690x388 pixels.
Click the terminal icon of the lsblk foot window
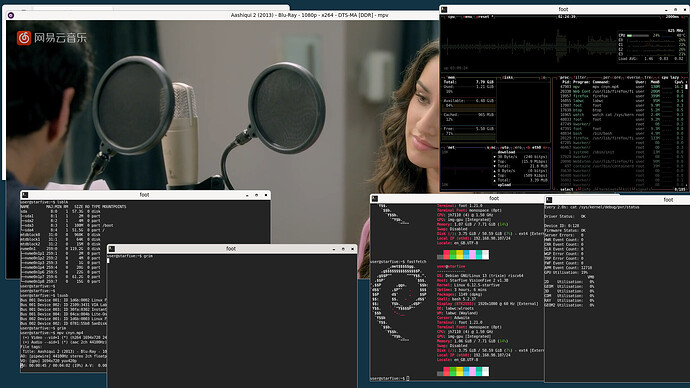(x=25, y=195)
